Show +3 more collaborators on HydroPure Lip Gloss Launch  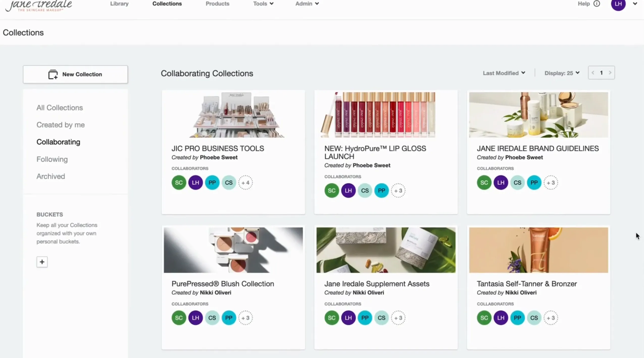pos(398,191)
